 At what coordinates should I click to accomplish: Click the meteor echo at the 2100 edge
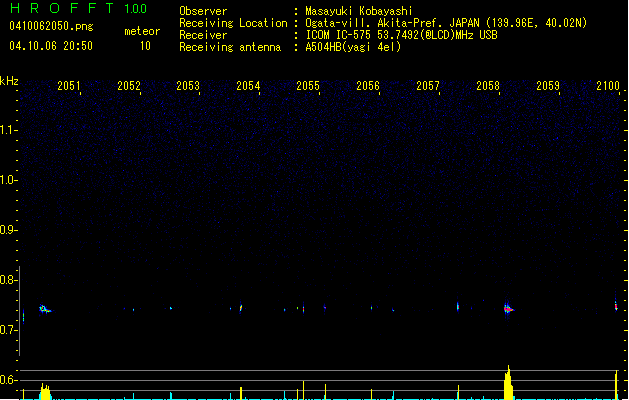click(616, 306)
